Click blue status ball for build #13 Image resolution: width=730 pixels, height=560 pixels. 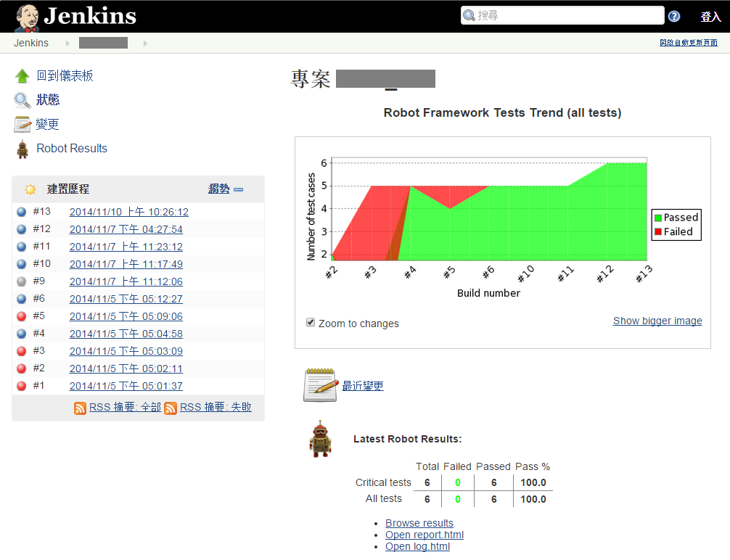click(x=22, y=213)
